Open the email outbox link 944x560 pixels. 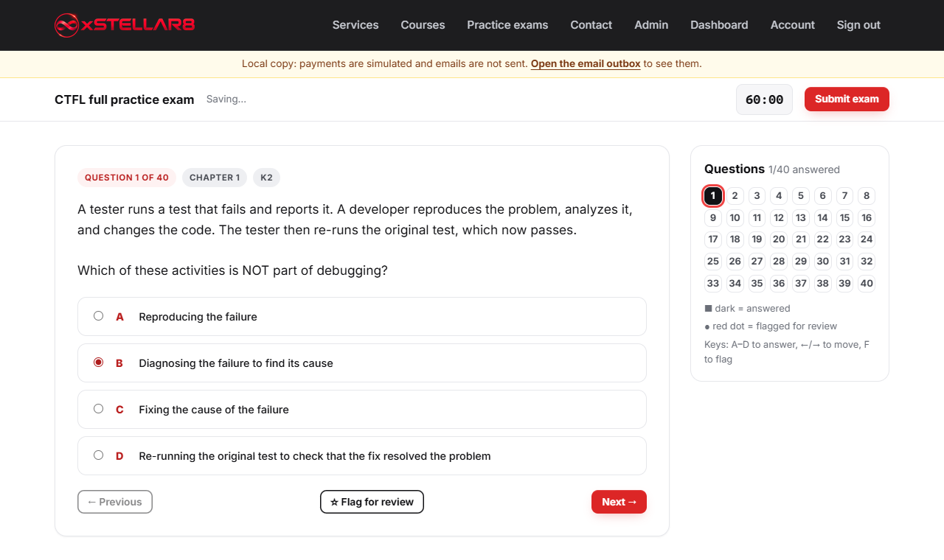click(x=586, y=63)
